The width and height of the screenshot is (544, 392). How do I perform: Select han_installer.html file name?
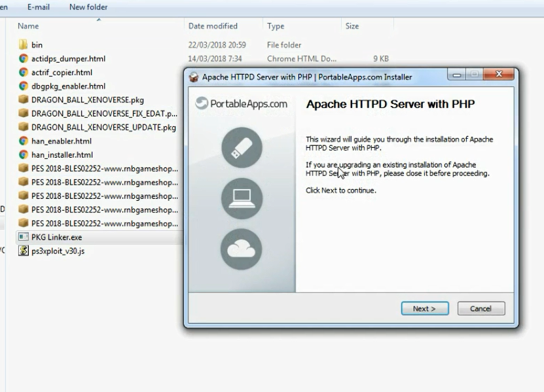pos(62,154)
